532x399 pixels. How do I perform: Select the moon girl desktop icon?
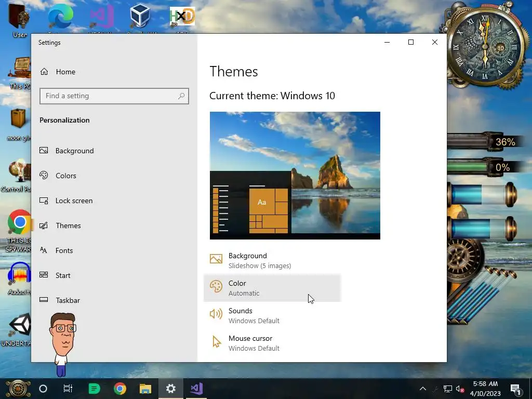[x=19, y=125]
